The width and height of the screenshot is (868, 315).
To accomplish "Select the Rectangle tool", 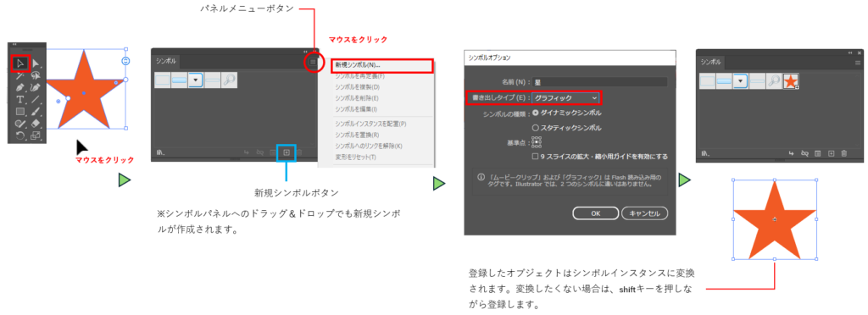I will 20,112.
